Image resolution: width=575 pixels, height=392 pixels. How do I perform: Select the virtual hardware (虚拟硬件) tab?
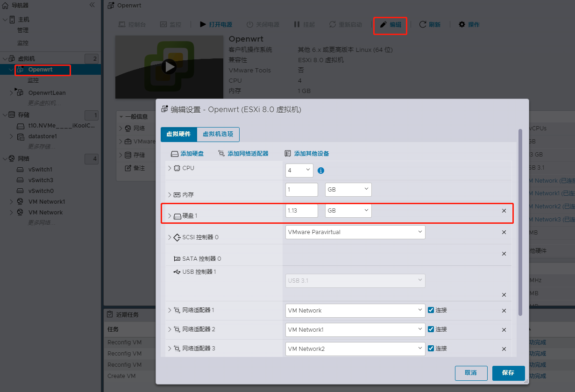[x=178, y=134]
